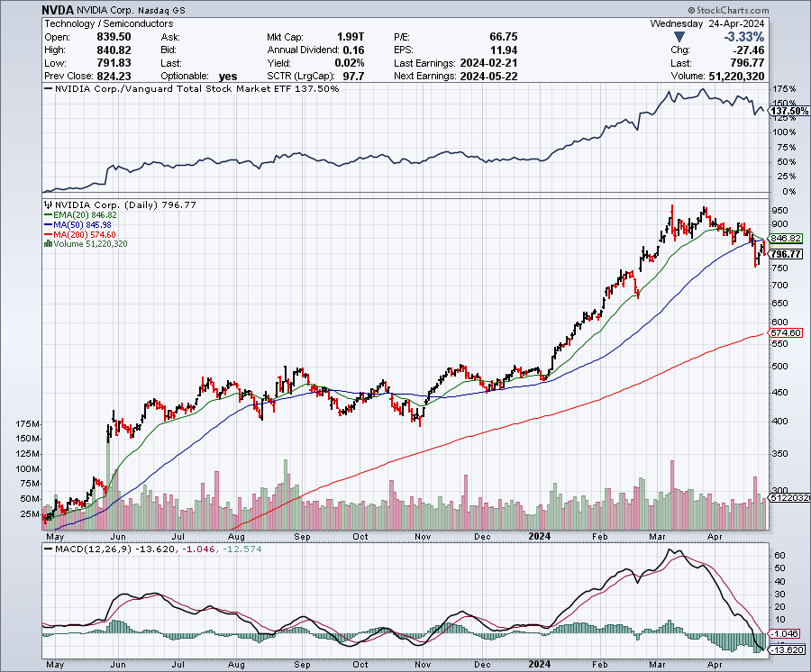This screenshot has height=672, width=811.
Task: Click the 137.50% value tag on the ratio axis
Action: point(789,111)
